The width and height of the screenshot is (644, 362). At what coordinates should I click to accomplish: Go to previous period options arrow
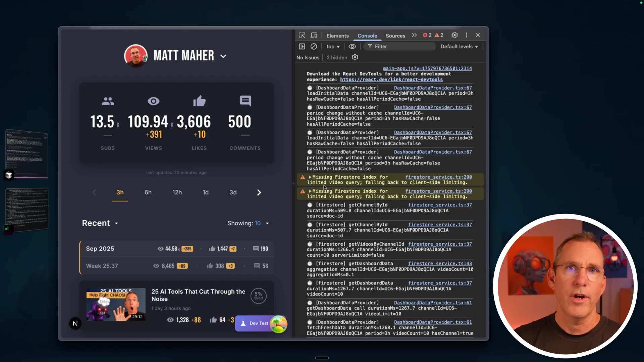point(94,192)
